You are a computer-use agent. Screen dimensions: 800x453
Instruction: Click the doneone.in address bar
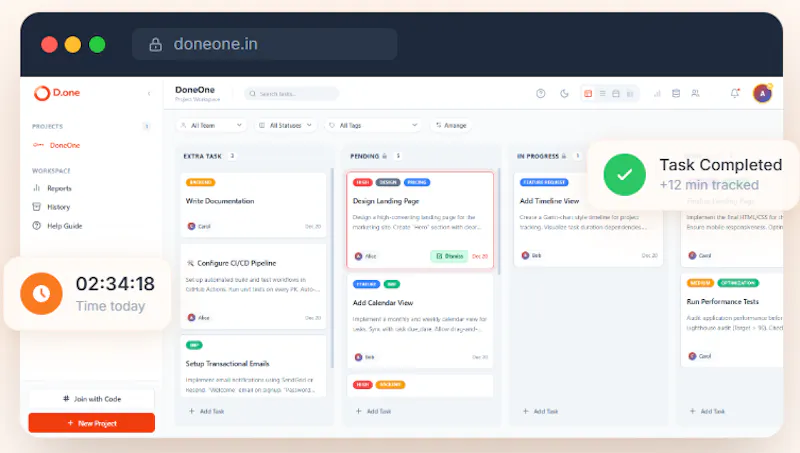(264, 44)
